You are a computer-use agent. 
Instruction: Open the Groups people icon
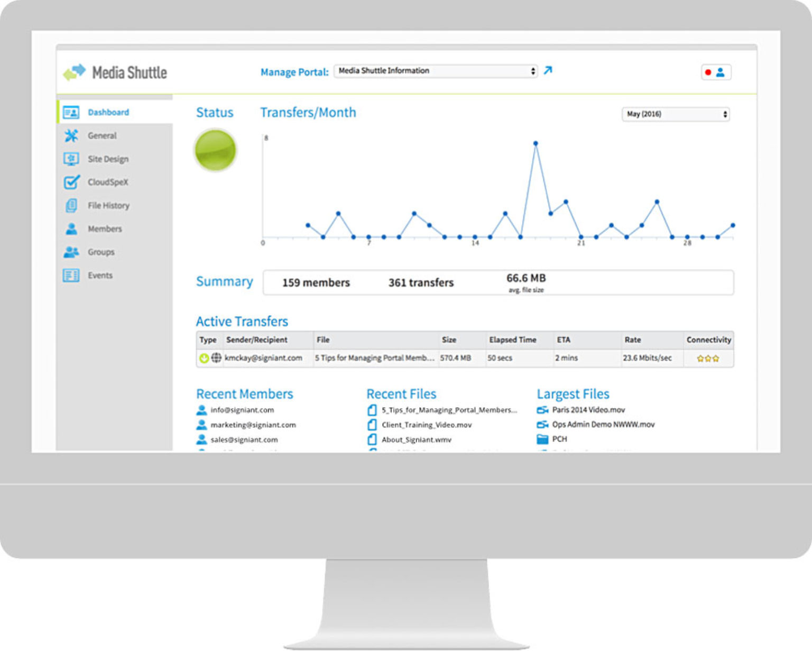tap(71, 252)
